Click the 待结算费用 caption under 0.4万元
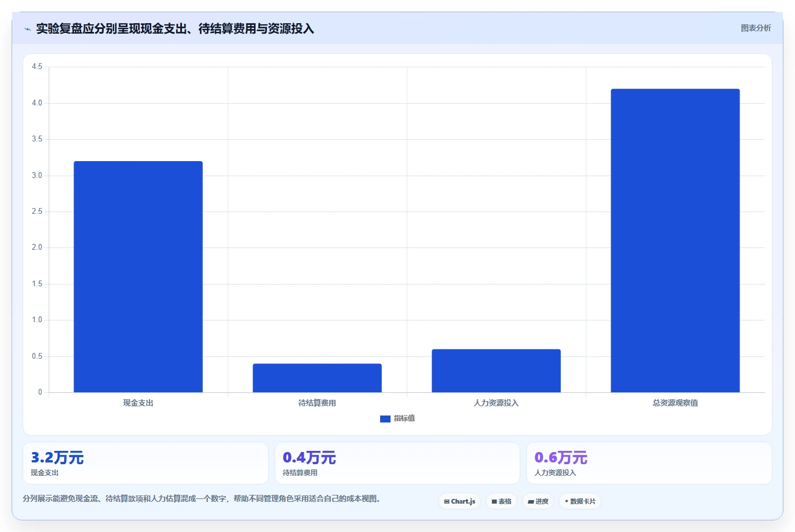 click(300, 473)
